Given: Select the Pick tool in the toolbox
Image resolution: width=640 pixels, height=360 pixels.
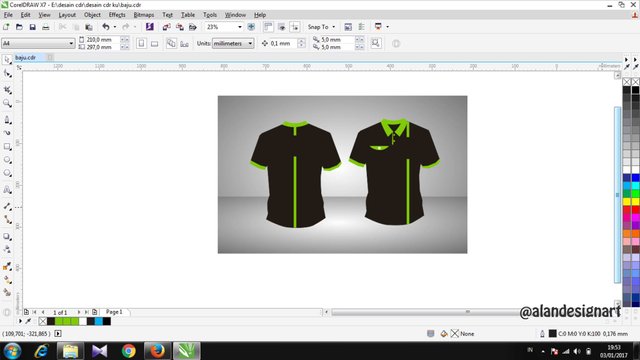Looking at the screenshot, I should pos(7,60).
